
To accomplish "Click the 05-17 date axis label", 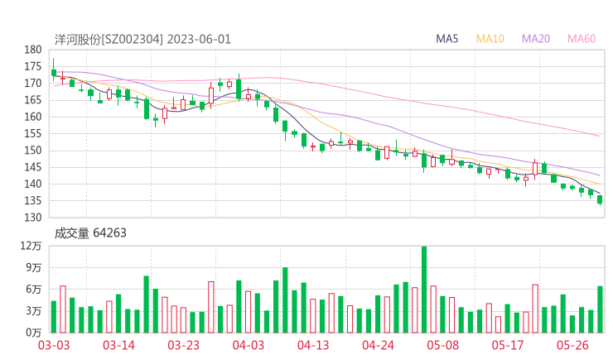I will pyautogui.click(x=508, y=345).
